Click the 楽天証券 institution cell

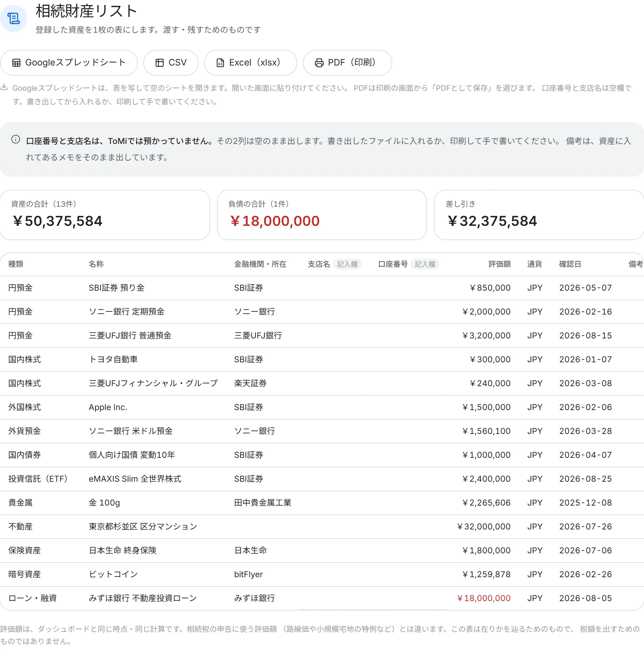click(250, 383)
